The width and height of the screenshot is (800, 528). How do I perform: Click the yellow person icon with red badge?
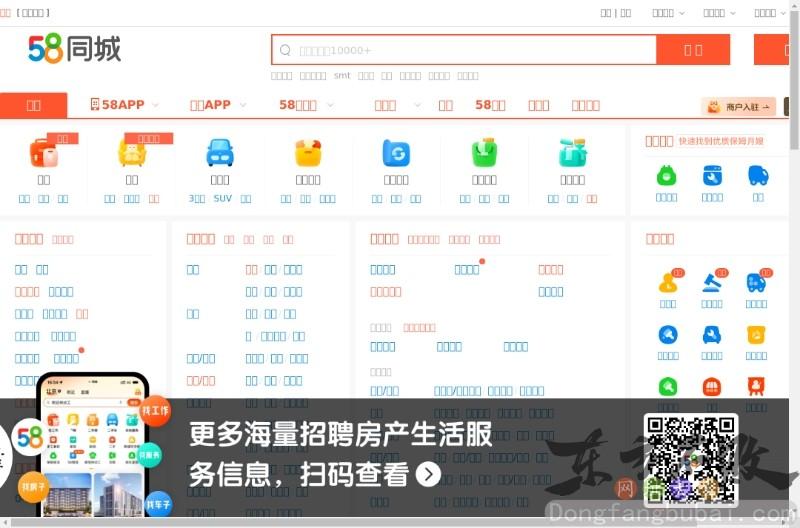pos(668,282)
